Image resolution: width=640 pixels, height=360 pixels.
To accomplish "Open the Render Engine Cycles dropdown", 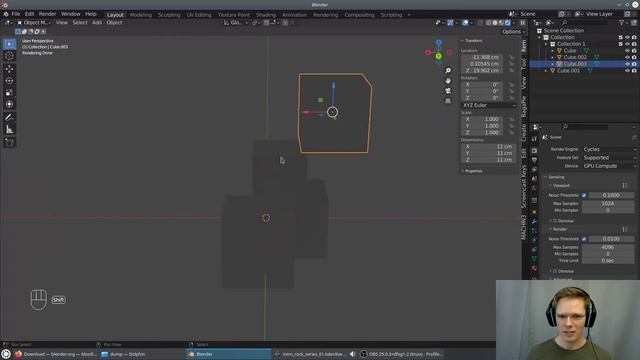I will coord(609,149).
